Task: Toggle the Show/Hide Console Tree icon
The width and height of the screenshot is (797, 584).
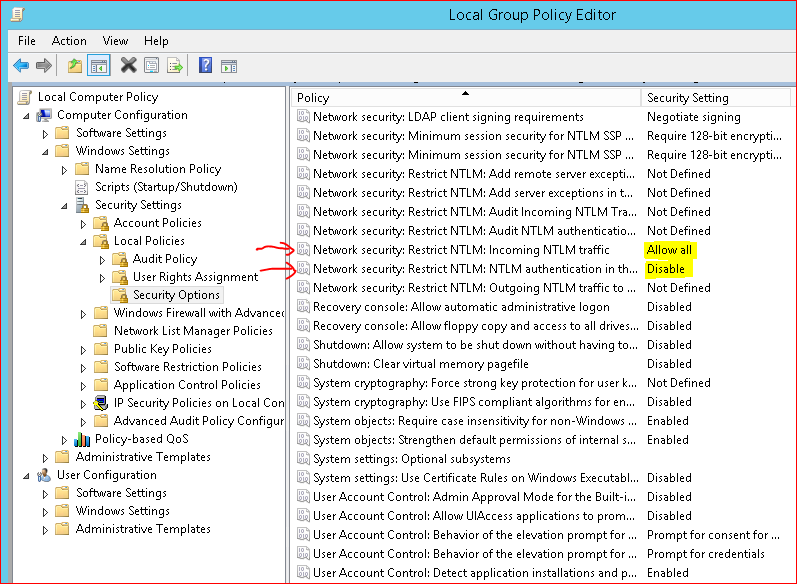Action: pos(99,66)
